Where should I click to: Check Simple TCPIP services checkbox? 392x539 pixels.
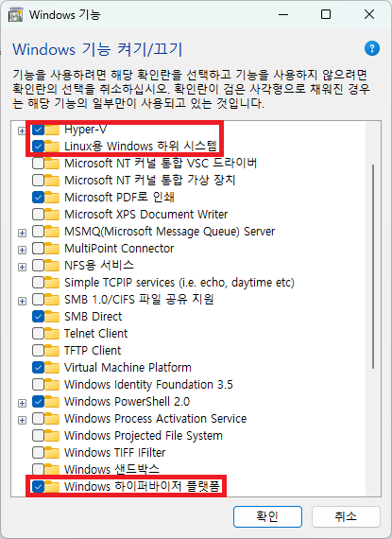click(38, 283)
